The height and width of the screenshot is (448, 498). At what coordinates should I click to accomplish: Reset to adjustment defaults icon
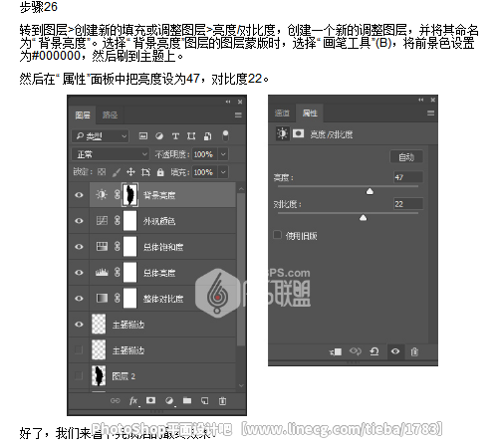point(374,351)
